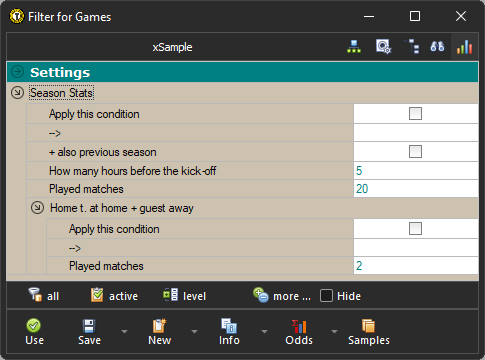Viewport: 485px width, 360px height.
Task: Click the Settings header title
Action: pos(60,72)
